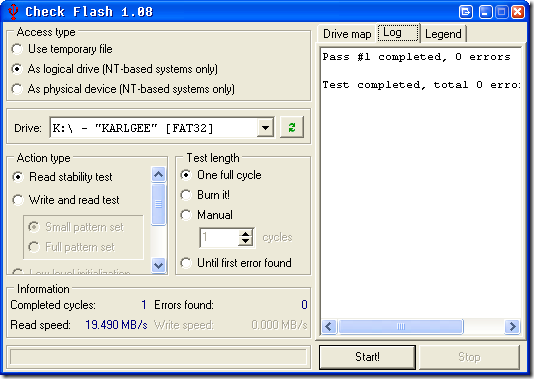Click 'Test completed, total 0' log line
Image resolution: width=534 pixels, height=379 pixels.
(421, 85)
